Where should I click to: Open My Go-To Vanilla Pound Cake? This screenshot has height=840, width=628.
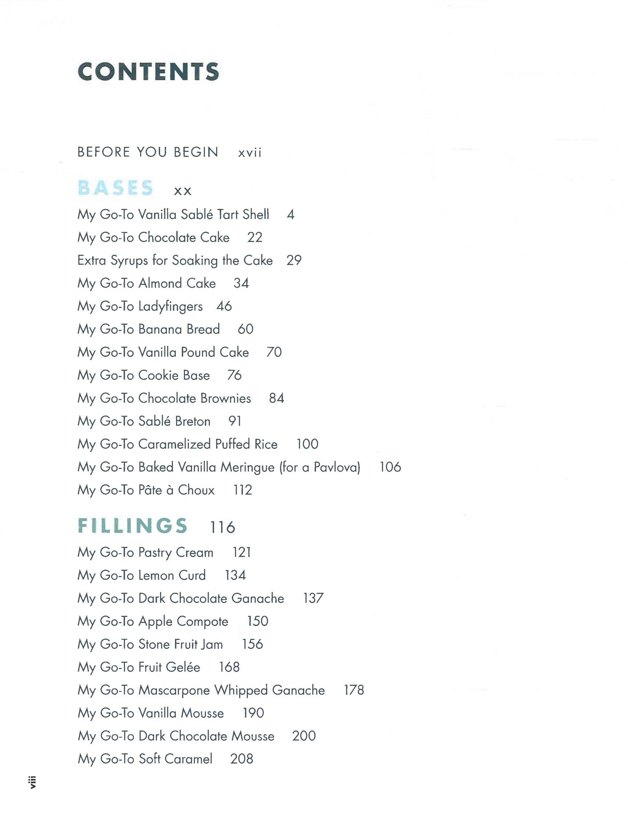point(163,352)
